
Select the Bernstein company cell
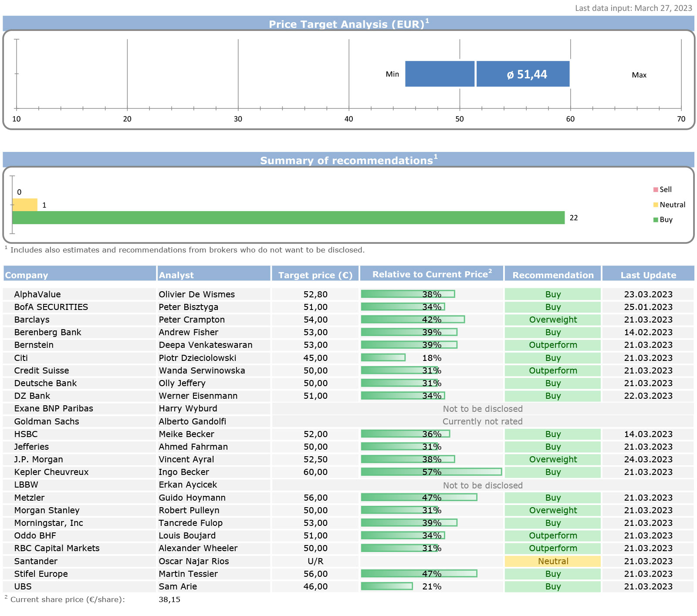coord(79,345)
